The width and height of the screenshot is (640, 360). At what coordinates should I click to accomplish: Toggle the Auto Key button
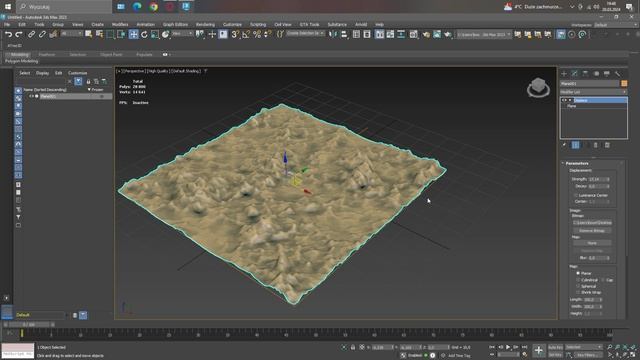[555, 347]
